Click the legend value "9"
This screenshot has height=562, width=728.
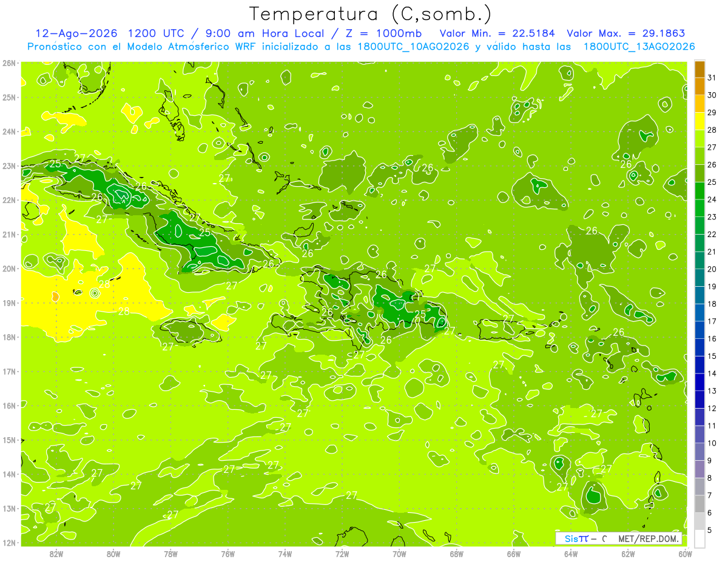coord(710,461)
